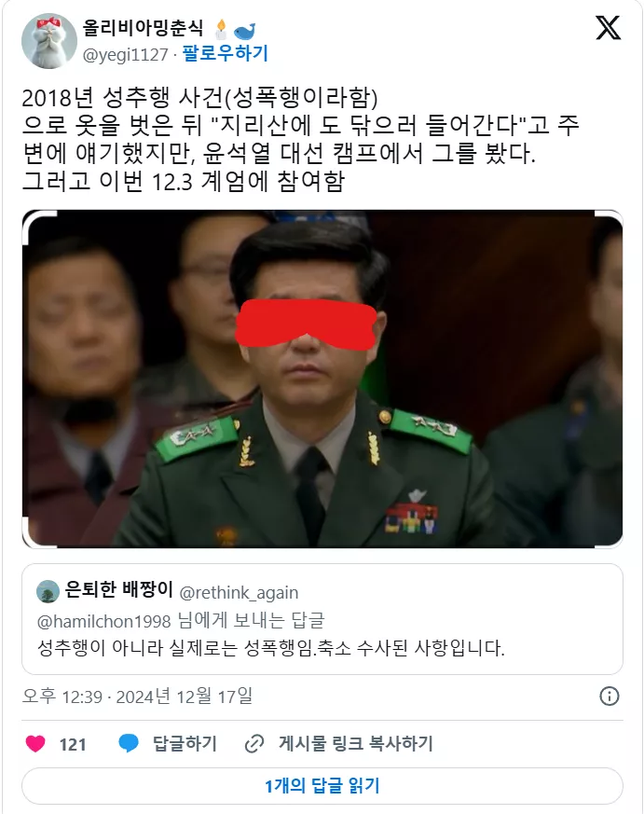Click 게시물 링크 복사하기 button
This screenshot has width=644, height=814.
coord(355,743)
